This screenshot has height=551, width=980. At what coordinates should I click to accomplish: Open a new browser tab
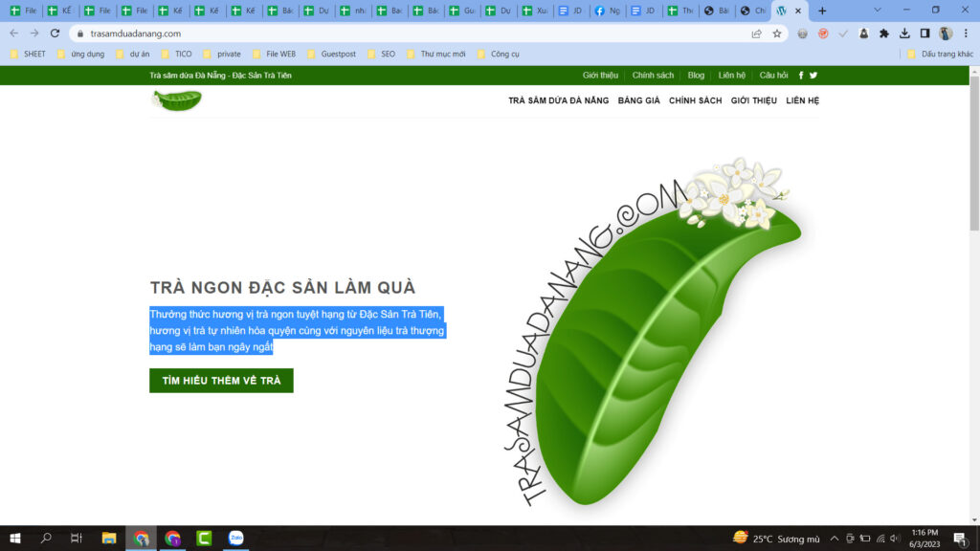[x=822, y=11]
